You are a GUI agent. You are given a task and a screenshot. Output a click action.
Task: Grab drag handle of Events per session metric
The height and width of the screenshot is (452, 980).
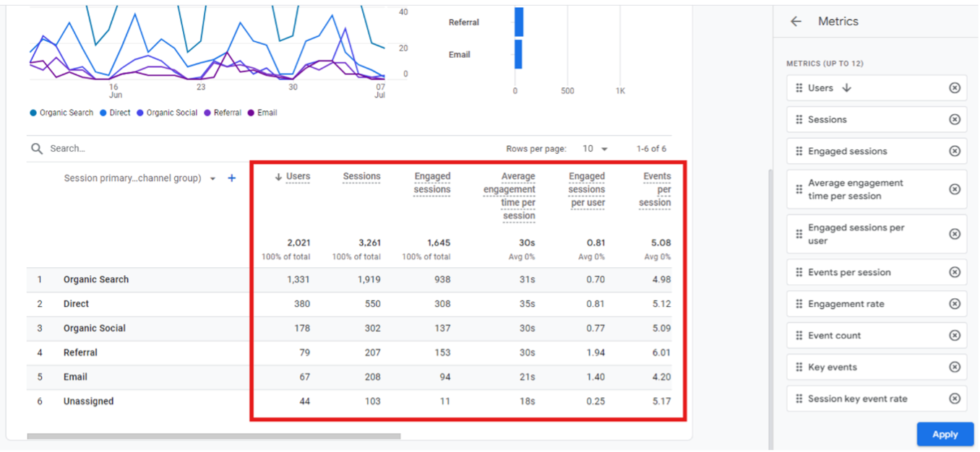[799, 272]
